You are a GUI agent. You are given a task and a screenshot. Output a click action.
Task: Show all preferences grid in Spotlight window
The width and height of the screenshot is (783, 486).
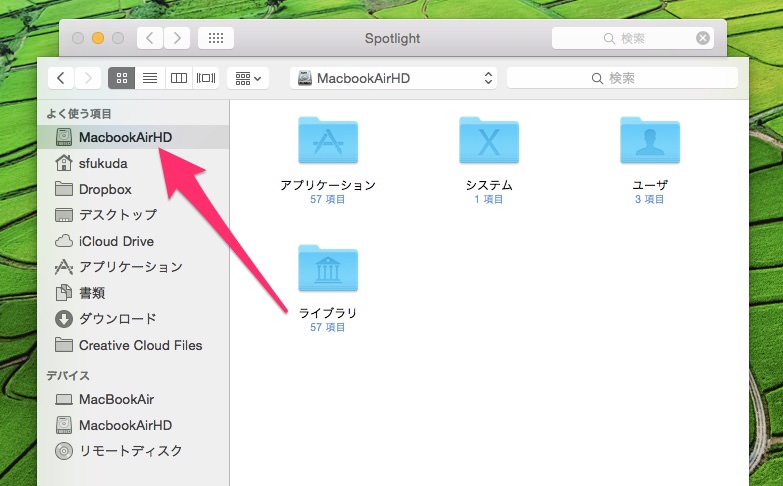coord(216,38)
